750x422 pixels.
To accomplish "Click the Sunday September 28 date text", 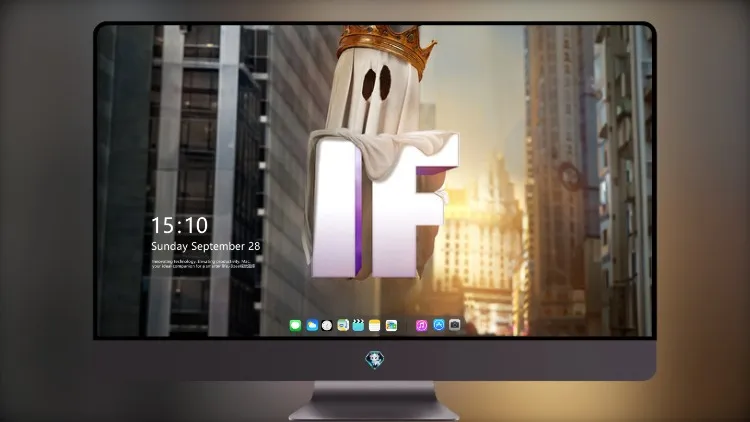I will point(206,246).
